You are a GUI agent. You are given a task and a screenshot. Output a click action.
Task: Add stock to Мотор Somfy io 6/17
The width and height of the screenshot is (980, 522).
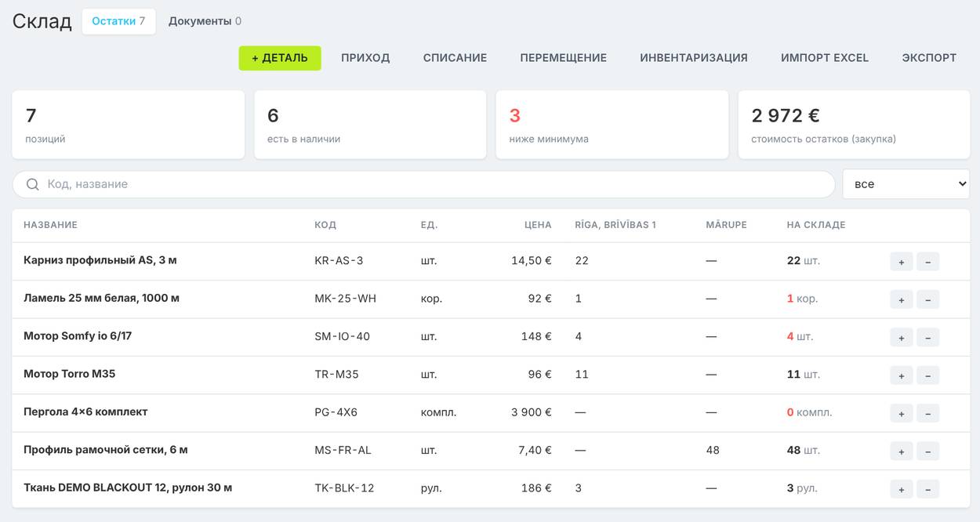[902, 337]
